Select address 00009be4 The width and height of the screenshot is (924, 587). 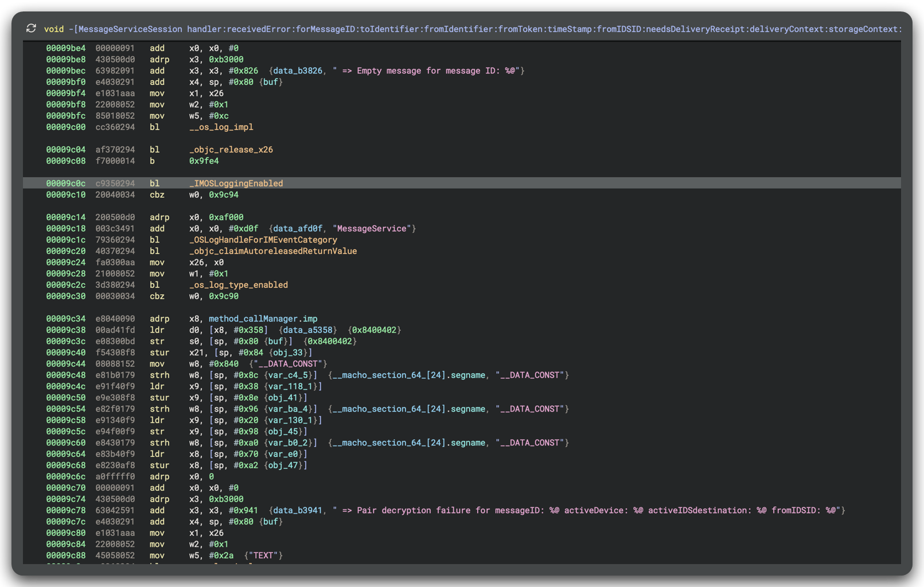66,48
